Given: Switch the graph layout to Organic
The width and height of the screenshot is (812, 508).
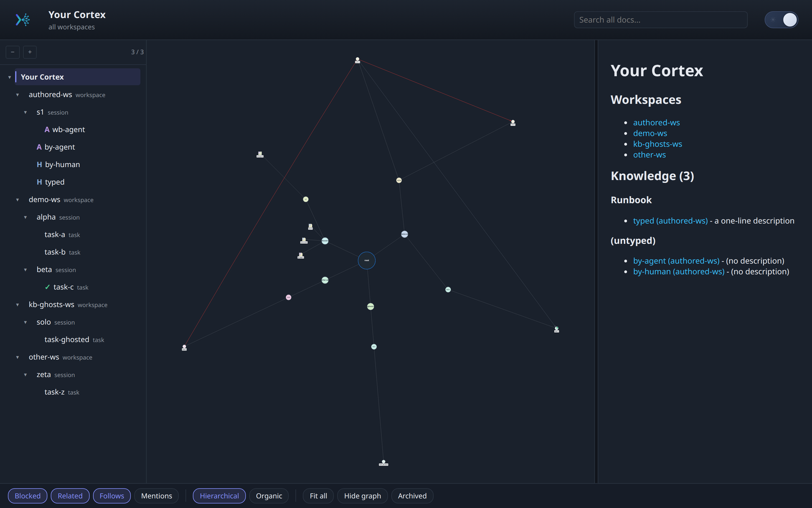Looking at the screenshot, I should tap(269, 496).
